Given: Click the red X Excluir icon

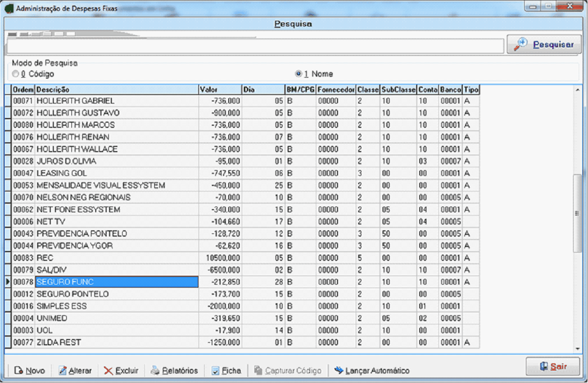Looking at the screenshot, I should point(108,371).
